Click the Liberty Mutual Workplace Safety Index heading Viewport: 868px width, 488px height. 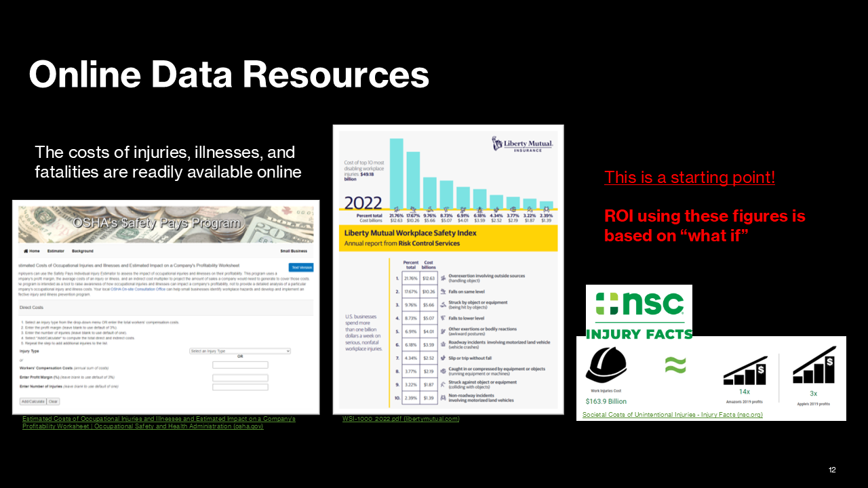pos(410,232)
